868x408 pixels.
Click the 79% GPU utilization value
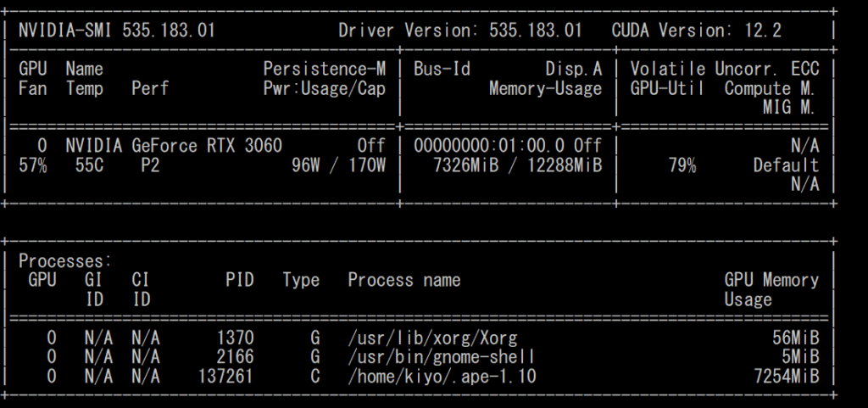[682, 165]
